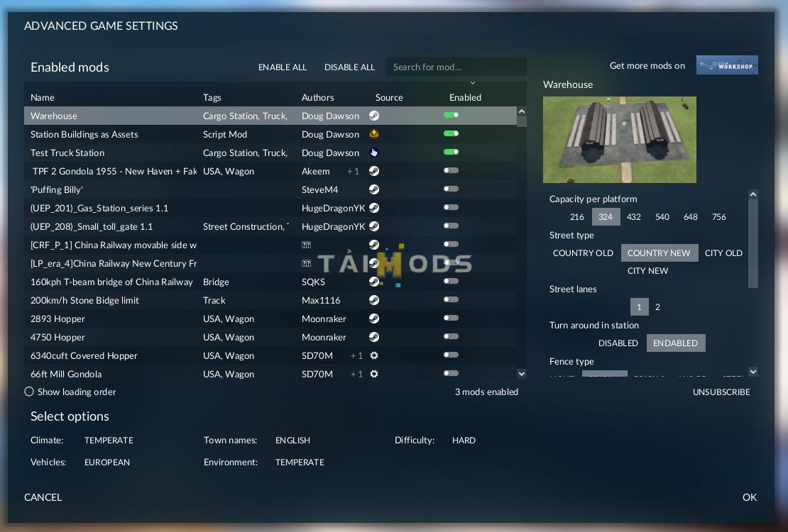Screen dimensions: 788x532
Task: Click gear source icon for 6340cuft Covered Hopper
Action: tap(374, 355)
